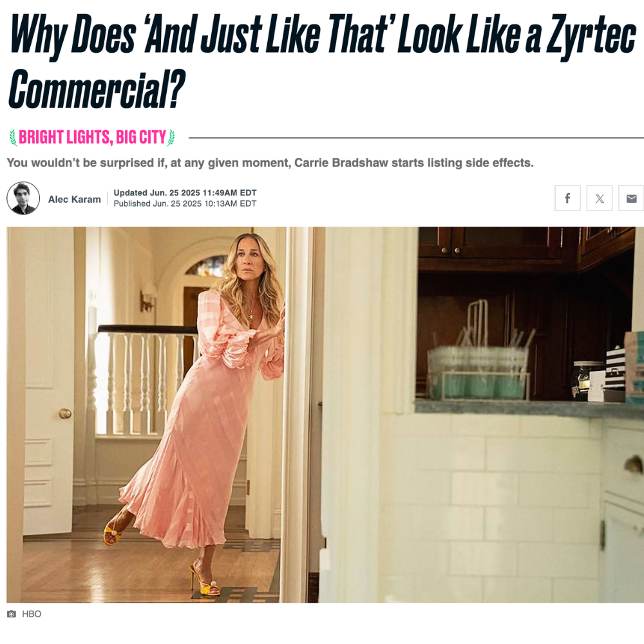Click the Updated Jun. 25 2025 timestamp
Viewport: 644px width, 644px height.
click(185, 193)
